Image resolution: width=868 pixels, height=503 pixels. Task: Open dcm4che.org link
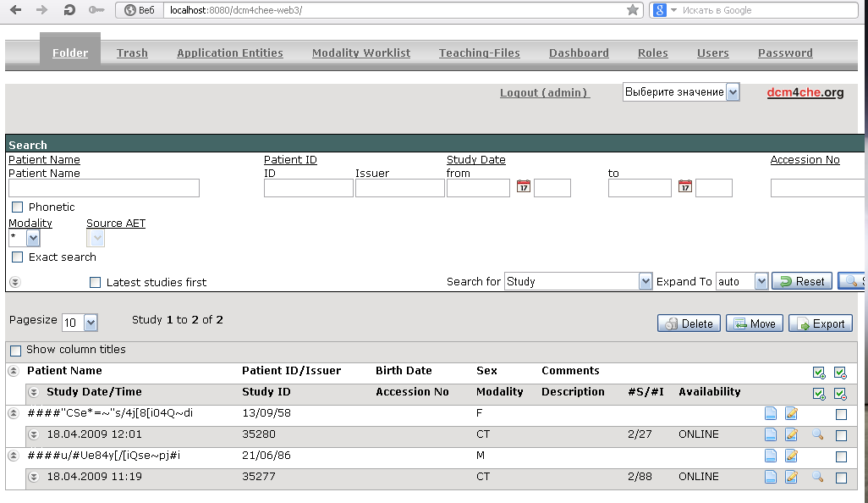(805, 92)
